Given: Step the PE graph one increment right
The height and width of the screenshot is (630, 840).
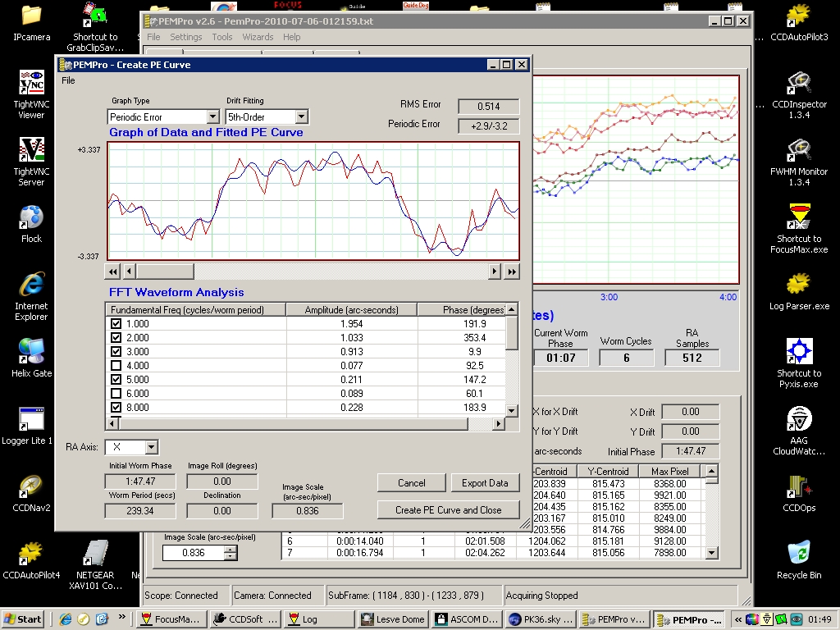Looking at the screenshot, I should click(495, 272).
